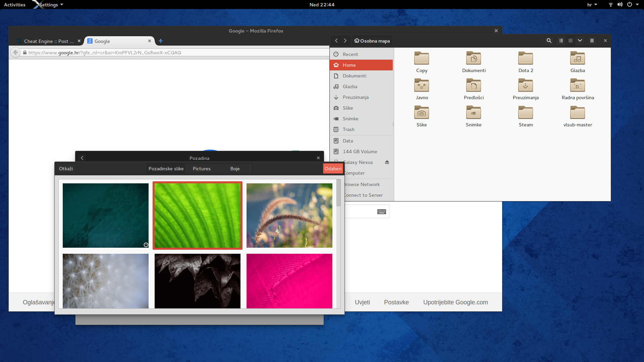Click the on-screen keyboard icon in search box
Screen dimensions: 644x362
pos(381,212)
